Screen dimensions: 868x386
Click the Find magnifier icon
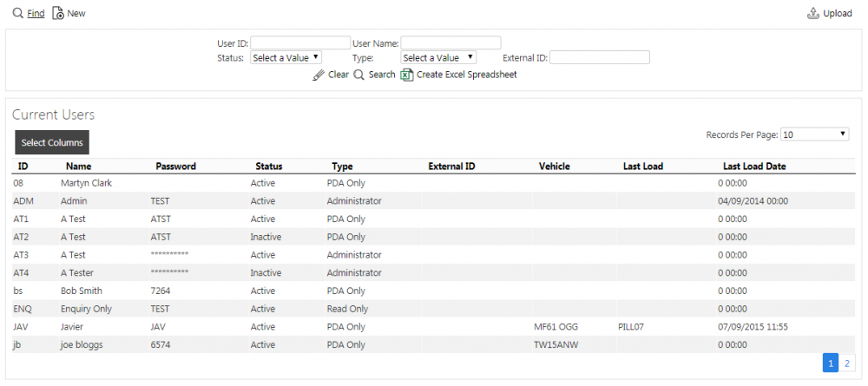(18, 13)
